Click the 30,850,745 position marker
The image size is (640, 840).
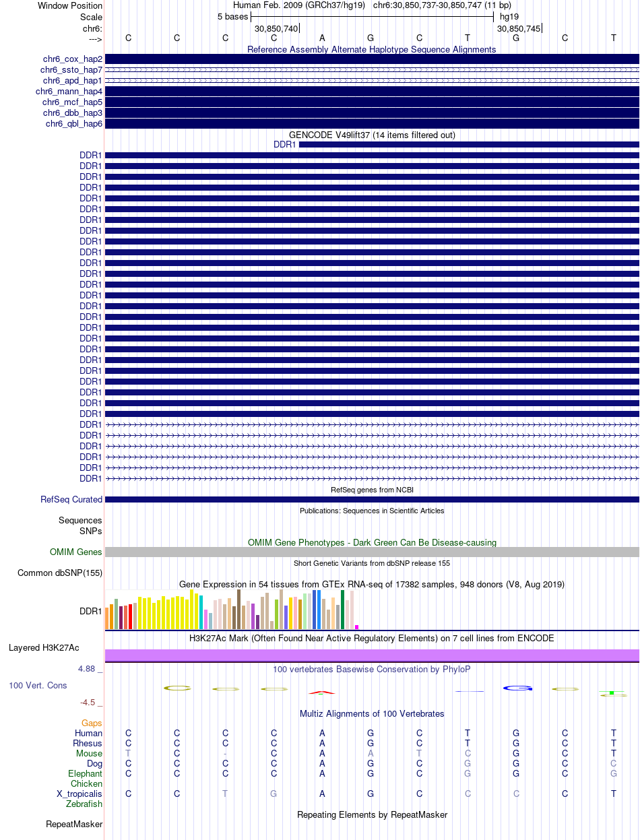519,28
